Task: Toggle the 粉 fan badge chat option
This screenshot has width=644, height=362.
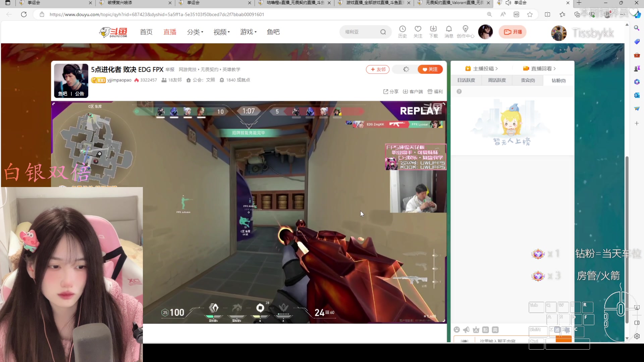Action: coord(485,330)
